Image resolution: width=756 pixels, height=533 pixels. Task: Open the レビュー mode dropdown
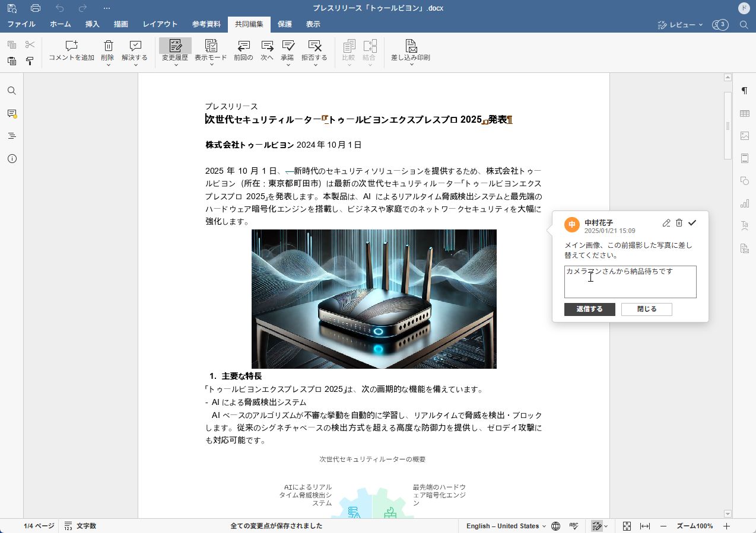click(x=680, y=25)
